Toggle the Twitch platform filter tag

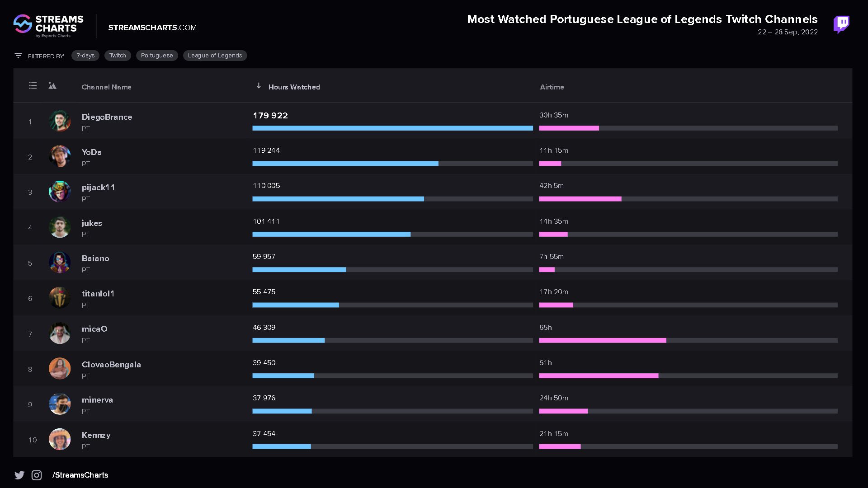pos(118,55)
